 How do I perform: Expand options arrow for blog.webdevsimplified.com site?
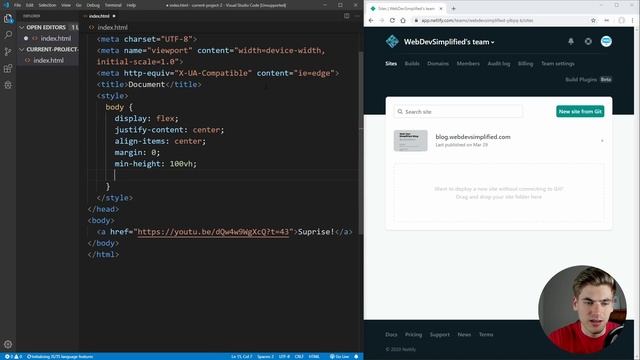point(602,141)
